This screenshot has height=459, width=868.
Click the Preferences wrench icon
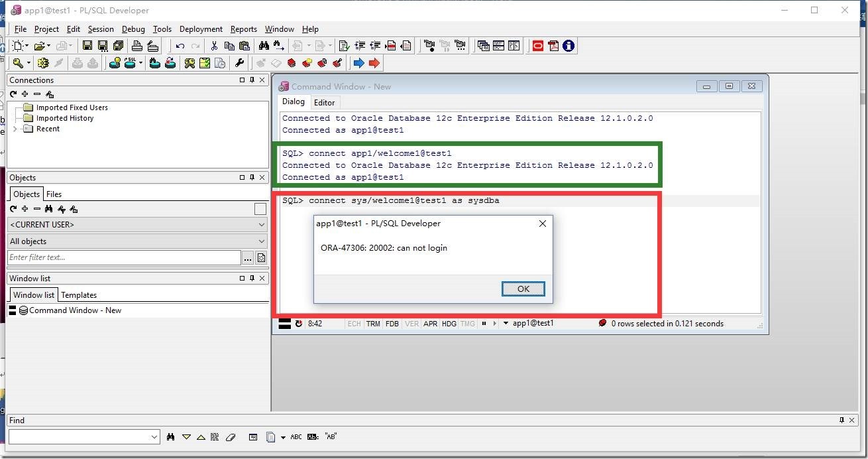click(x=240, y=63)
